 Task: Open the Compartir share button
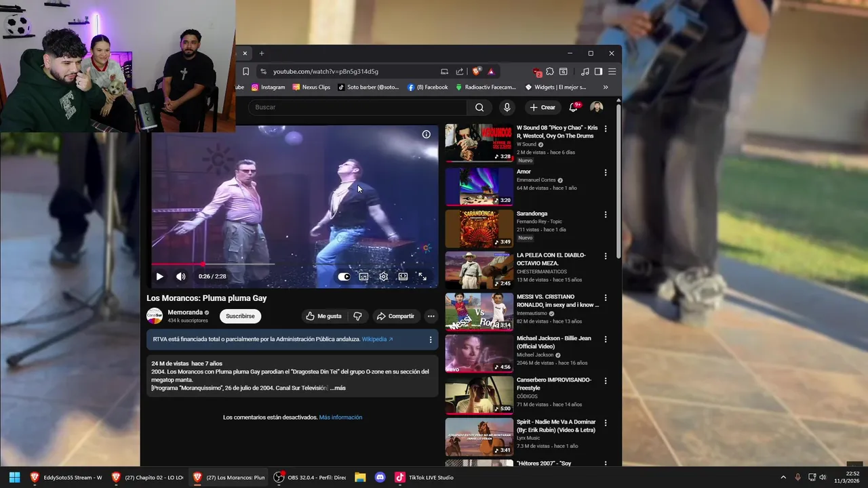395,316
